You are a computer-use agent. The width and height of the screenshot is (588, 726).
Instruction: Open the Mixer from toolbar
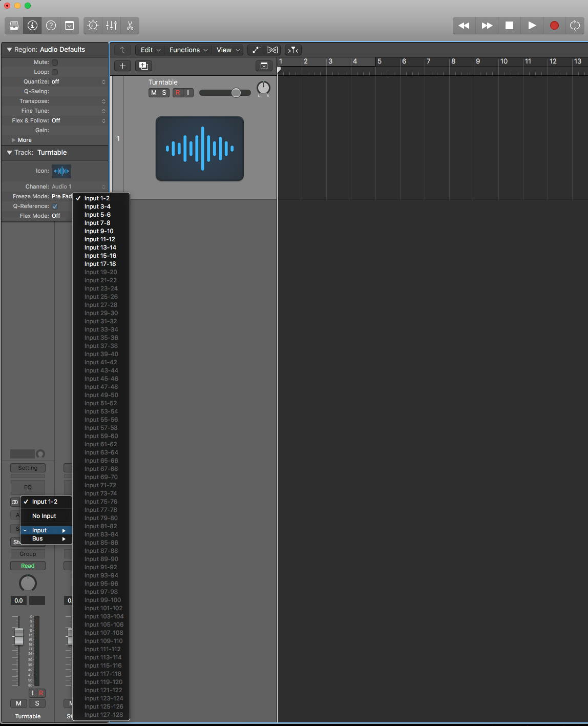pyautogui.click(x=111, y=25)
